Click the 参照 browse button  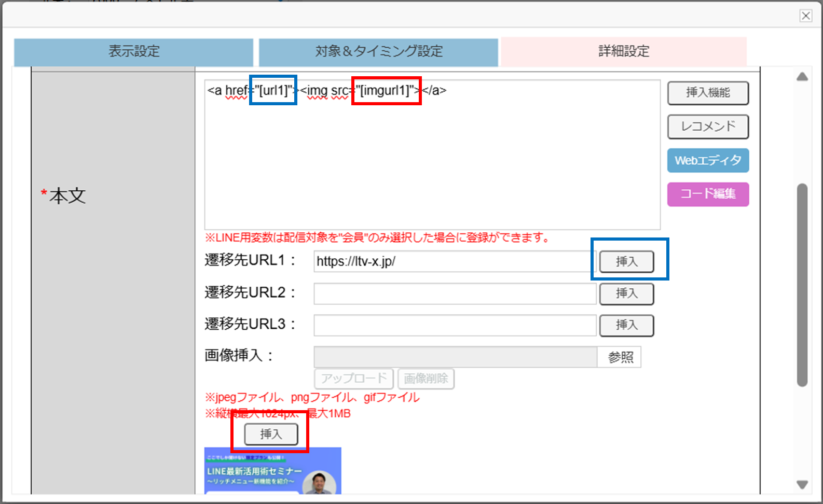coord(620,357)
